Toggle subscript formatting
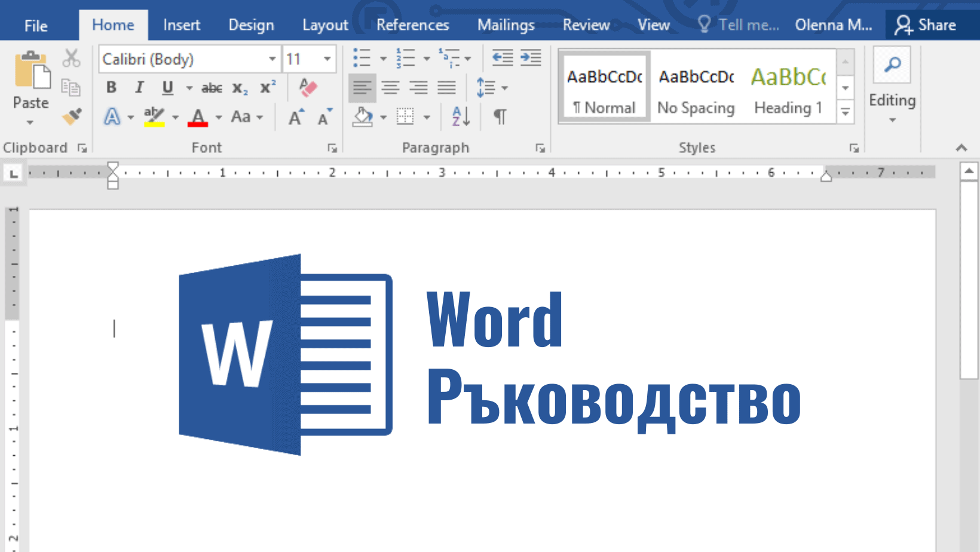Screen dimensions: 980x552 (240, 88)
